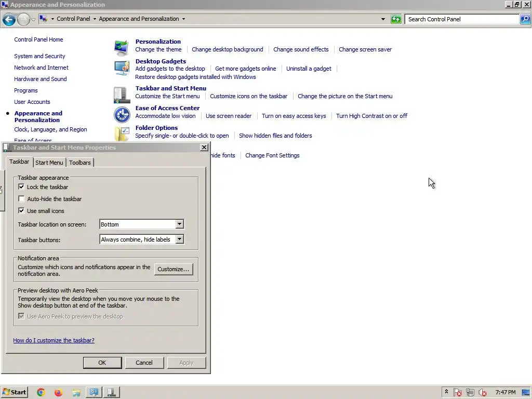Click the Customize... notification area button

(174, 269)
